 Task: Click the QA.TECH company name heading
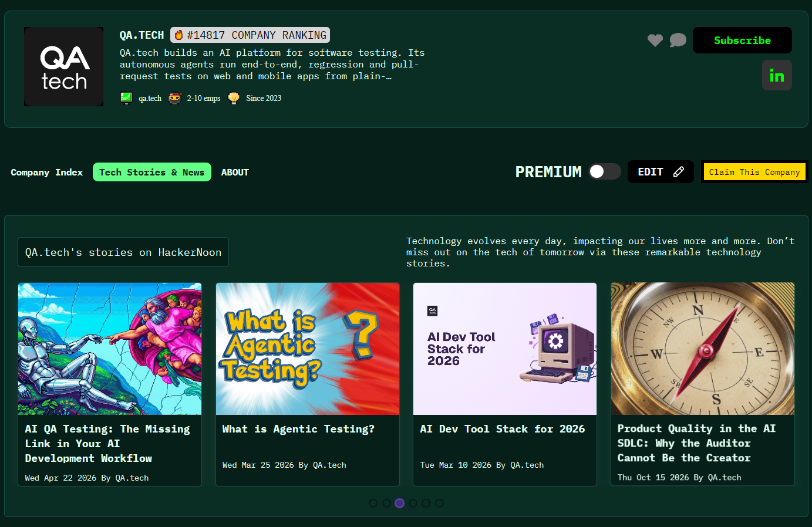(x=141, y=35)
